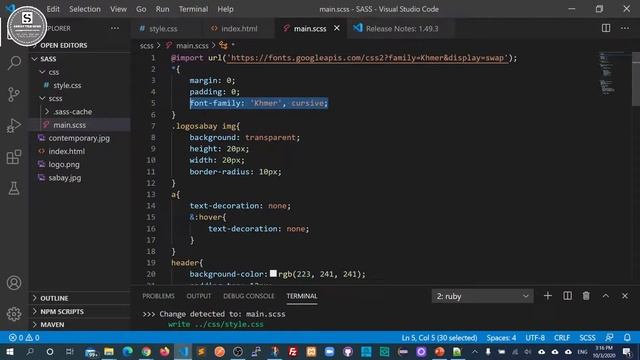The width and height of the screenshot is (640, 360).
Task: Kill terminal with trash icon
Action: 586,296
